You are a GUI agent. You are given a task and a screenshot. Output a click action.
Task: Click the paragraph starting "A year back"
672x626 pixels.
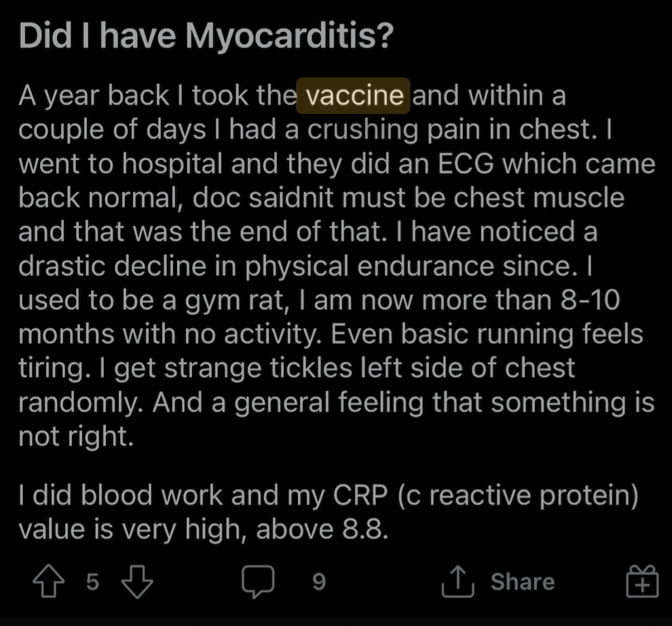[337, 266]
